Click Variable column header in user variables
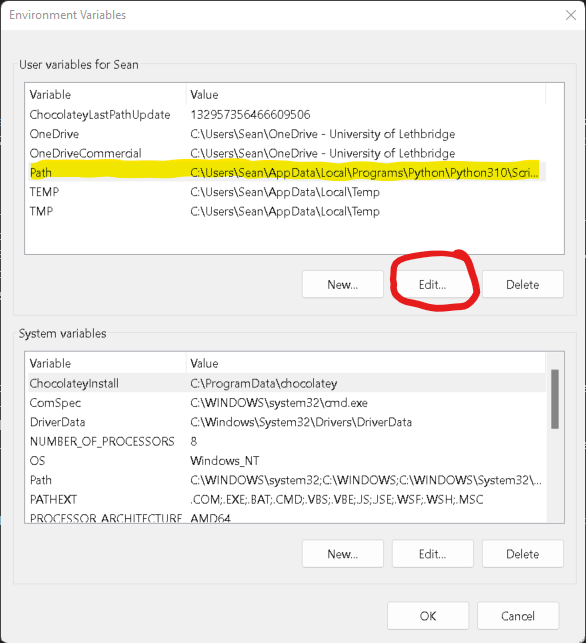Image resolution: width=586 pixels, height=643 pixels. click(106, 94)
